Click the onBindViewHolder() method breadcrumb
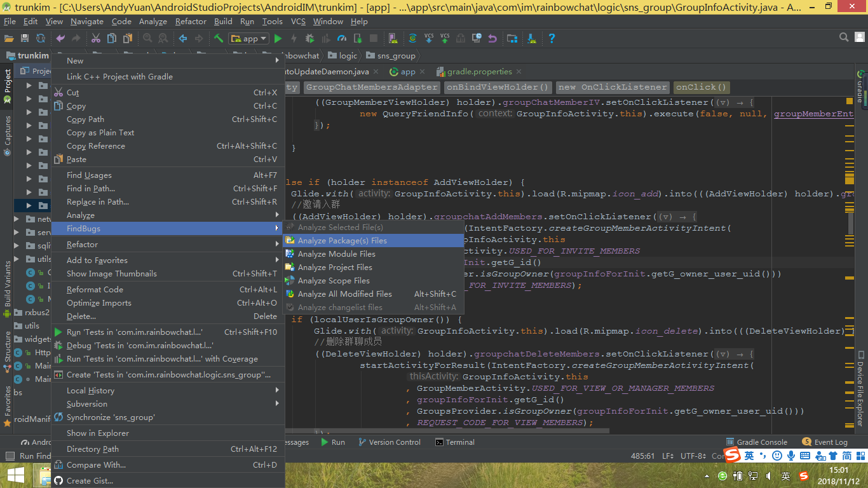868x488 pixels. [x=498, y=87]
